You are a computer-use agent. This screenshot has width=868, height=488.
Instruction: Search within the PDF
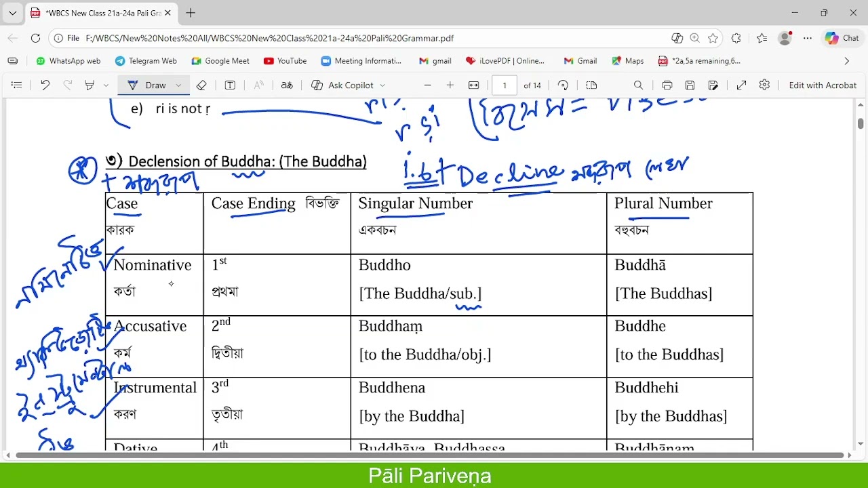click(x=638, y=85)
